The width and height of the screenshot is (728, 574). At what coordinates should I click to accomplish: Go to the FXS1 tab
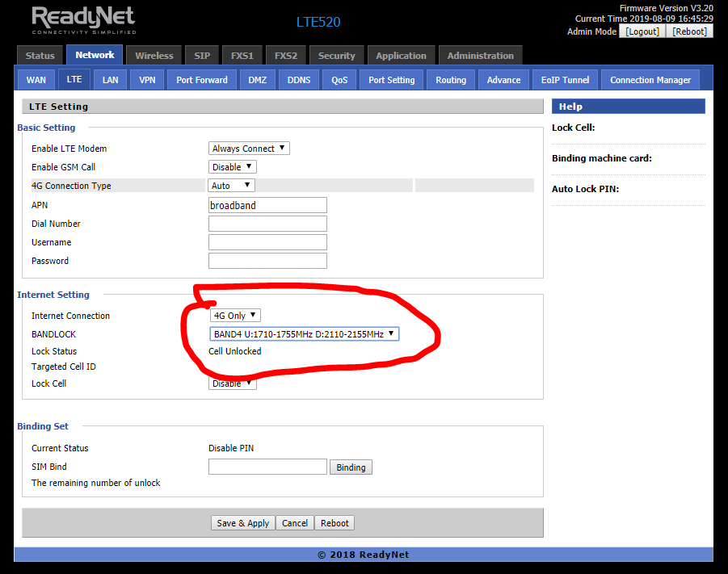(242, 55)
